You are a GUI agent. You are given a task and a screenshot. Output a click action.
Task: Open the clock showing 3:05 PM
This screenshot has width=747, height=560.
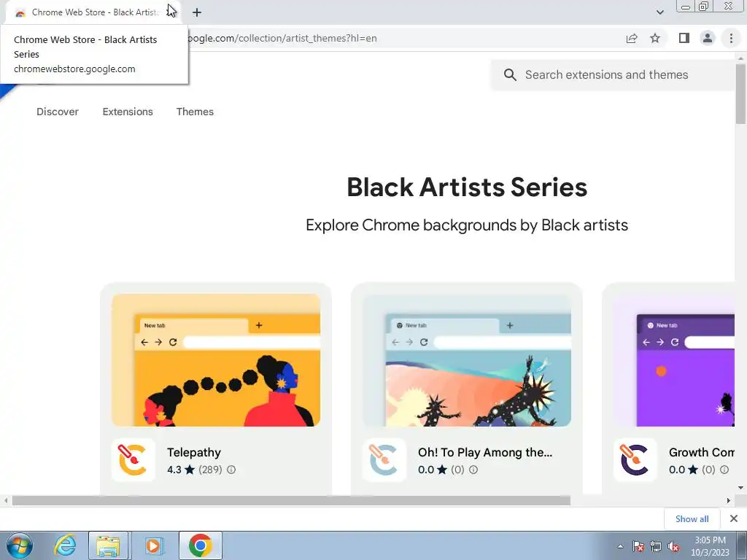[x=710, y=546]
